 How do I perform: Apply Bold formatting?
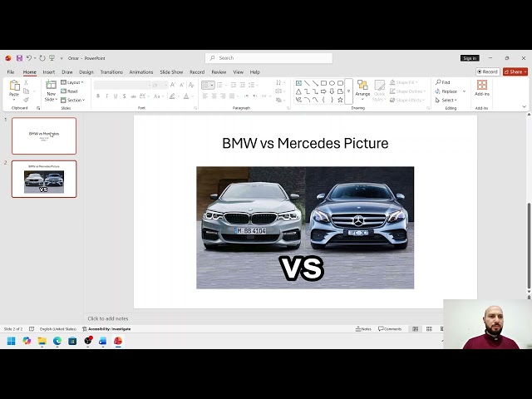(x=98, y=96)
